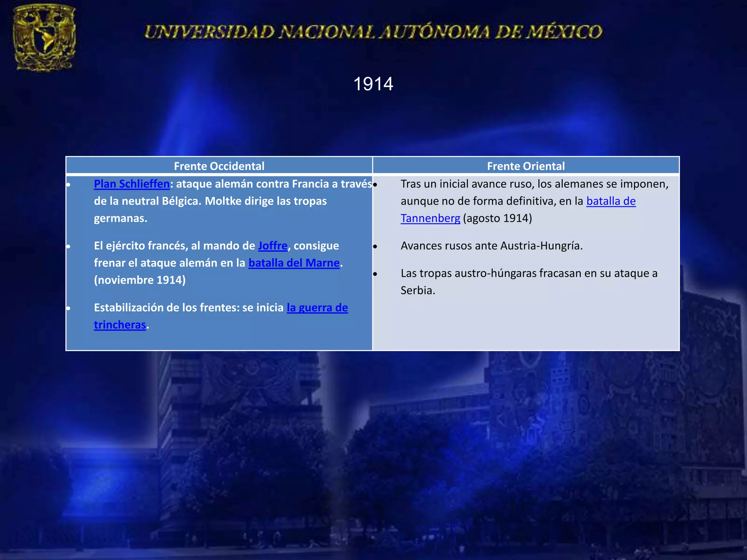Select the Frente Oriental column header
The width and height of the screenshot is (747, 560).
click(x=526, y=166)
